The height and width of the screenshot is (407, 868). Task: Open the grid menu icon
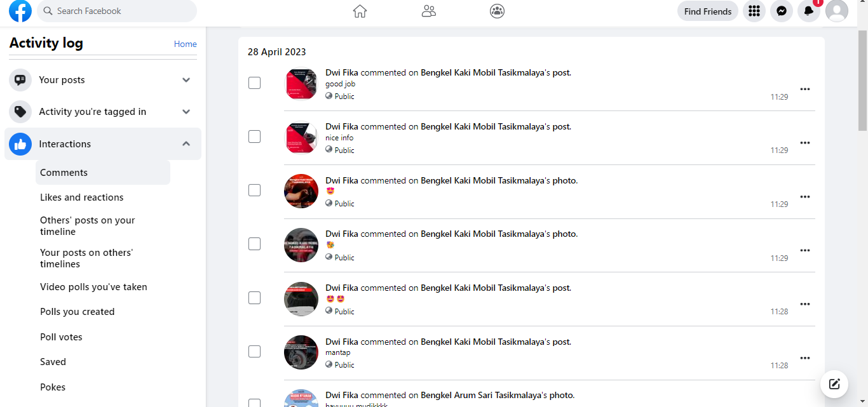coord(754,11)
